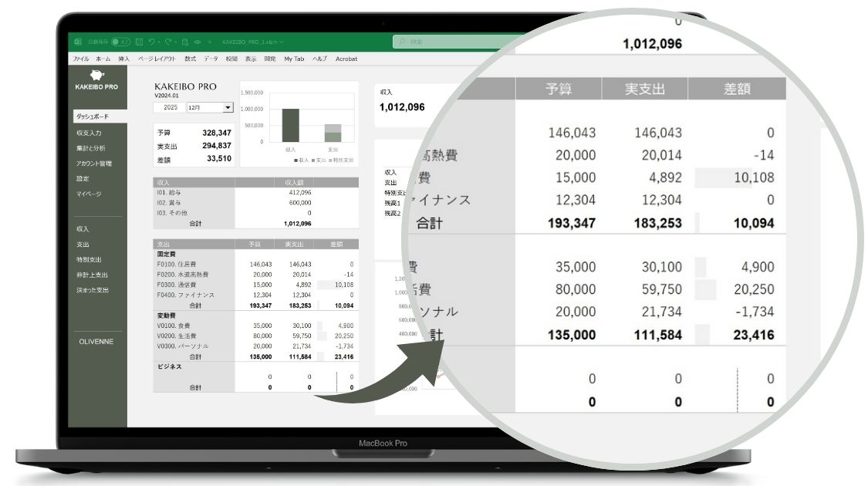
Task: Select the I01. 給与 row label
Action: pos(169,193)
